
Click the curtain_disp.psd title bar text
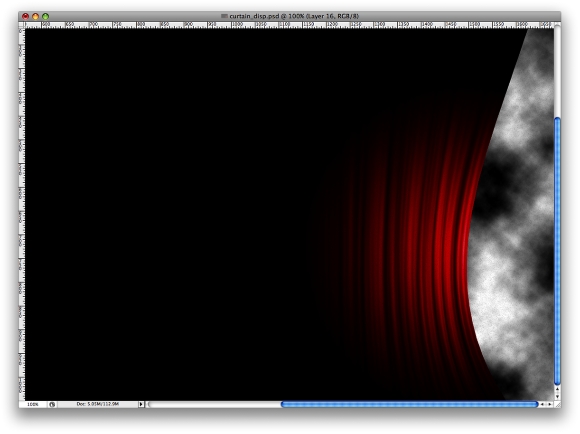[294, 16]
